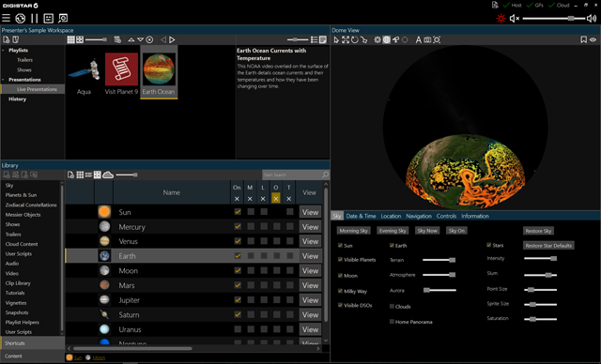Click the text 'A' label tool

pyautogui.click(x=418, y=39)
